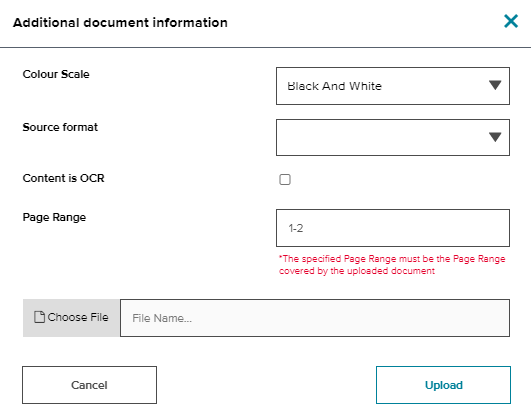The image size is (531, 417).
Task: Click the File Name text field
Action: 315,318
